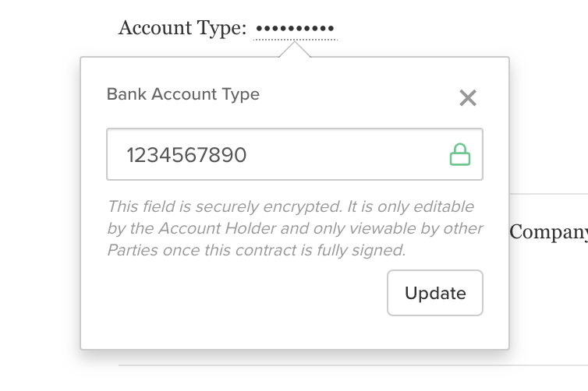
Task: Click the popover's upward pointer arrow
Action: pos(295,49)
